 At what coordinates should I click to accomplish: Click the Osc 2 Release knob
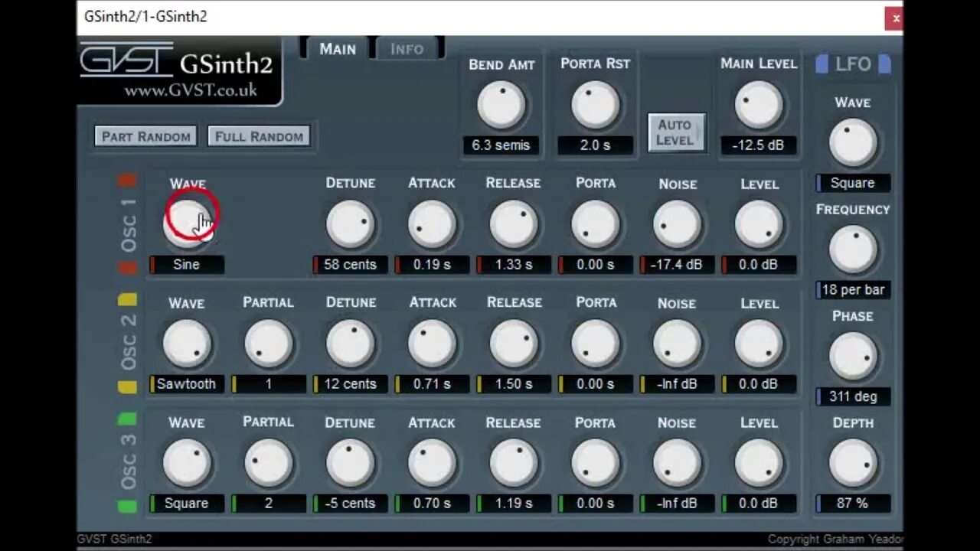click(x=514, y=344)
